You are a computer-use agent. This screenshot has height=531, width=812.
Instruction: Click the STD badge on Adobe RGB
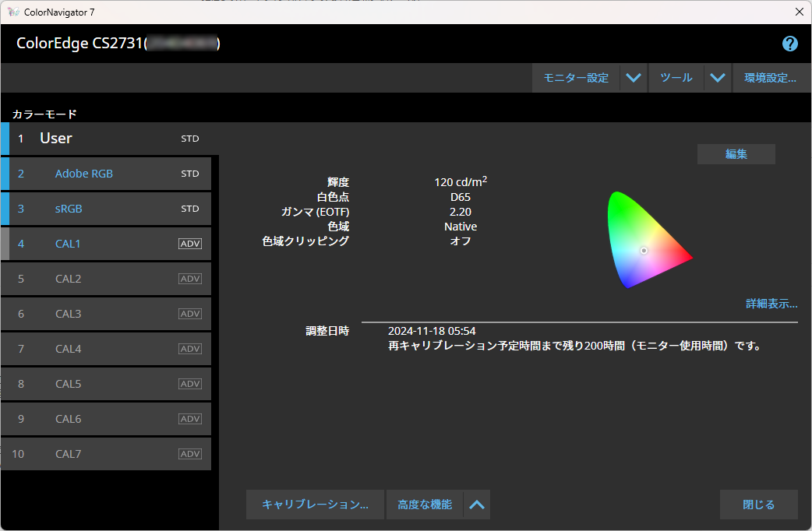click(x=190, y=174)
